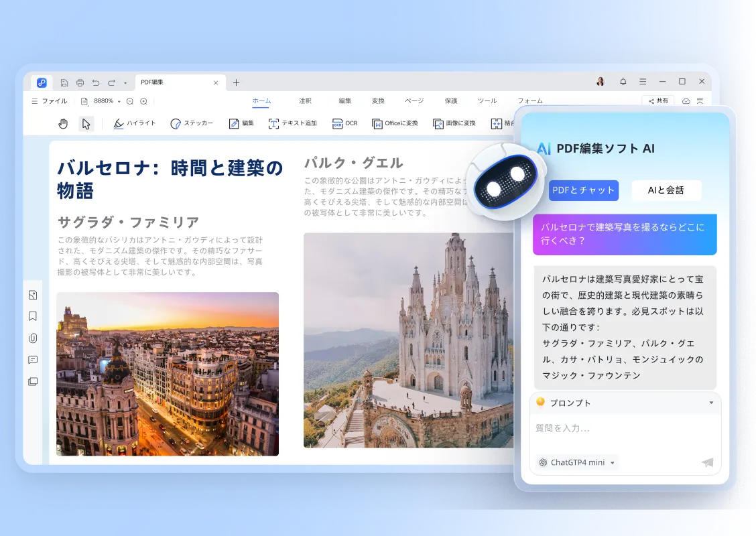Click the print icon in title bar
The height and width of the screenshot is (536, 756).
(80, 83)
